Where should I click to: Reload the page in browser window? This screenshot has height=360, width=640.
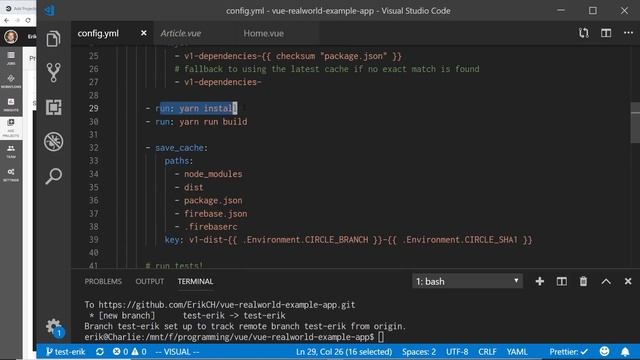click(x=28, y=20)
